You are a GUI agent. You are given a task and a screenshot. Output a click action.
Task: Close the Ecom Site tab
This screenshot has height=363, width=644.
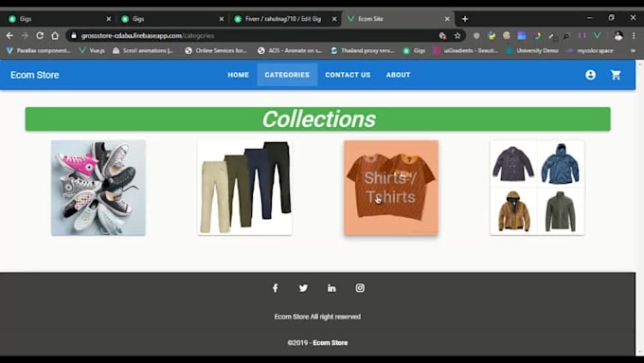pyautogui.click(x=447, y=19)
